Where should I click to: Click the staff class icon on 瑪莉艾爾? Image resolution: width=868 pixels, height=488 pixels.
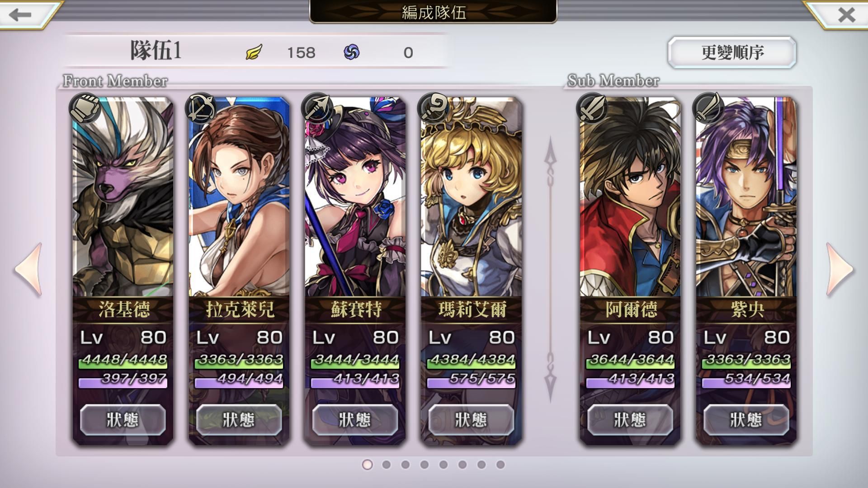(433, 108)
